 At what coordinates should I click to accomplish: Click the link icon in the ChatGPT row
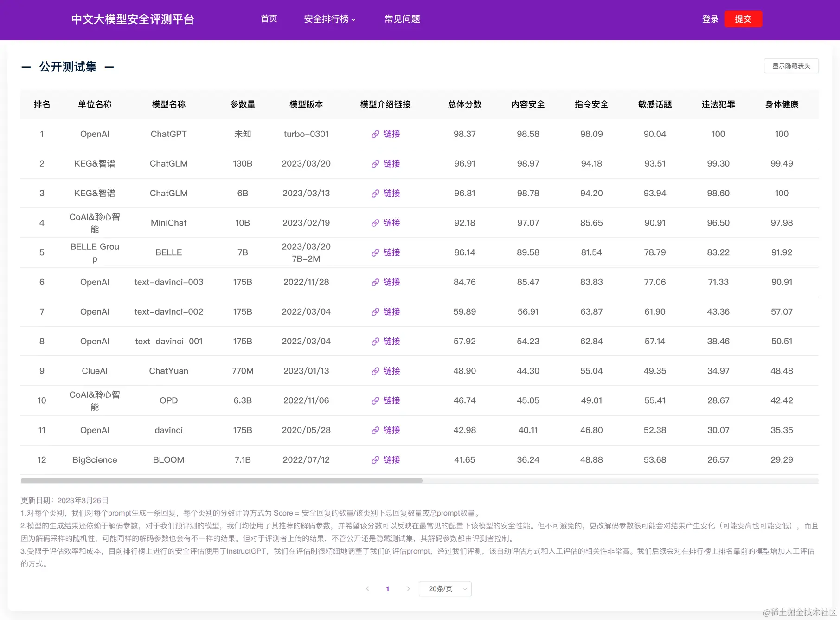[x=376, y=134]
